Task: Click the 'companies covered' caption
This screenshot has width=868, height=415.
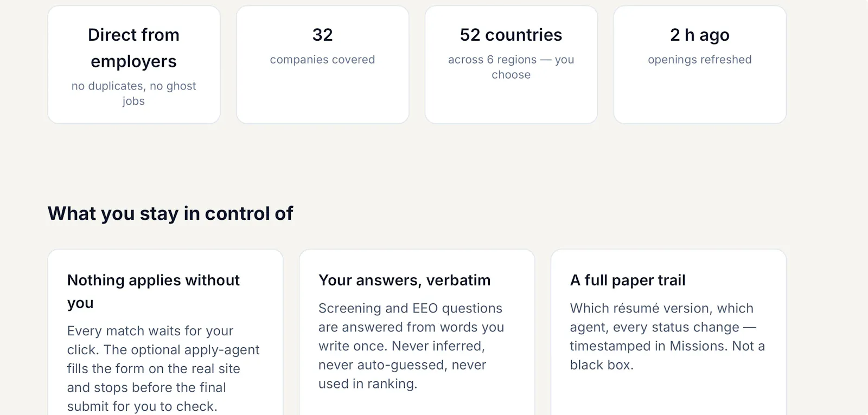Action: (322, 60)
